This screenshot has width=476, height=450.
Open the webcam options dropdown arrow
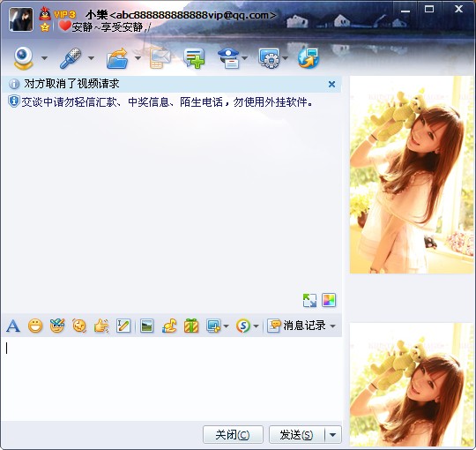[44, 58]
